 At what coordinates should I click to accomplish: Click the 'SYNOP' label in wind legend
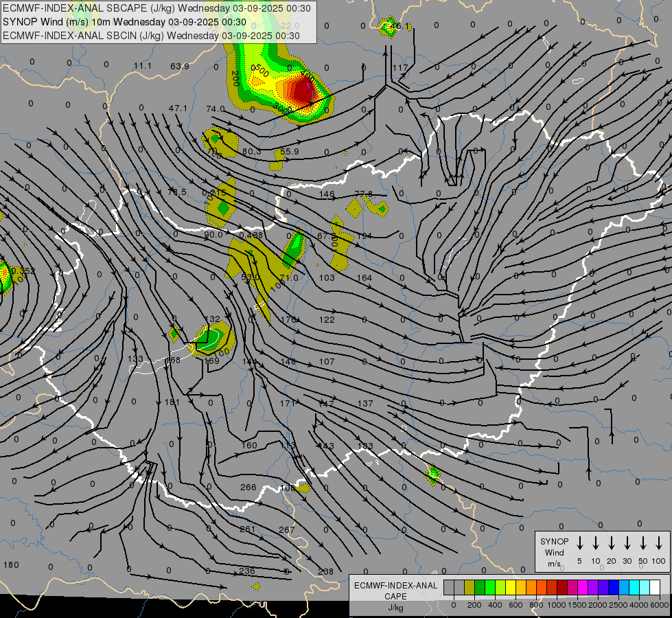554,541
